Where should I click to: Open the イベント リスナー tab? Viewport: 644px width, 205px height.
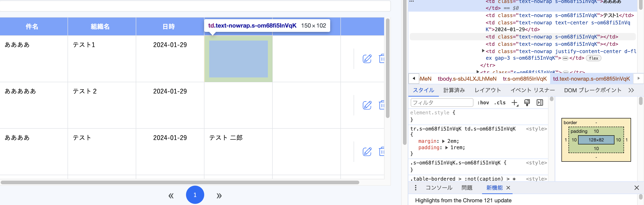pos(533,90)
